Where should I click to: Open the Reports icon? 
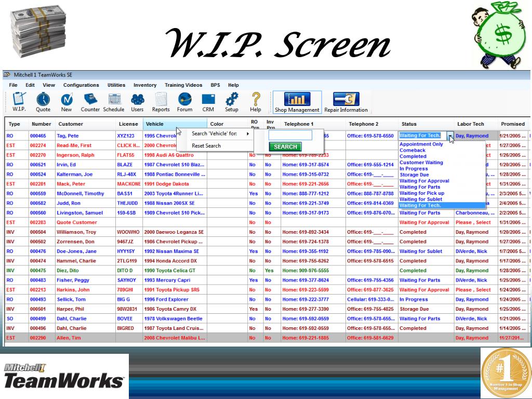coord(161,102)
